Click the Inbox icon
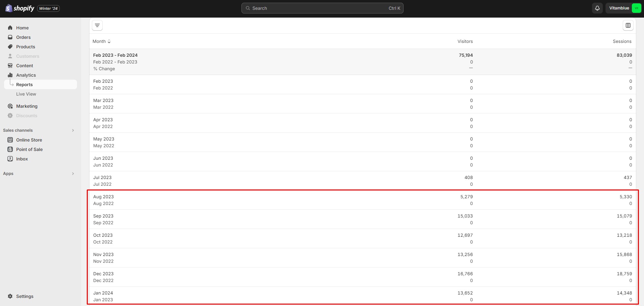This screenshot has height=306, width=644. coord(10,159)
